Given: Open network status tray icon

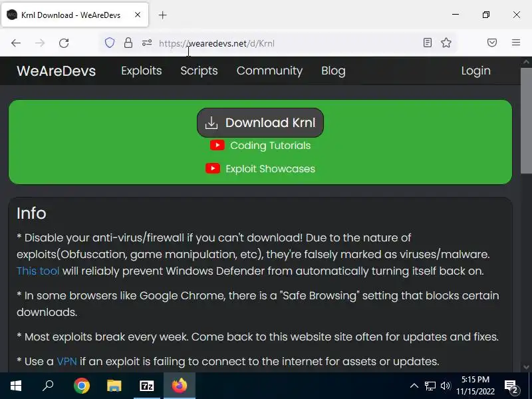Looking at the screenshot, I should 430,386.
